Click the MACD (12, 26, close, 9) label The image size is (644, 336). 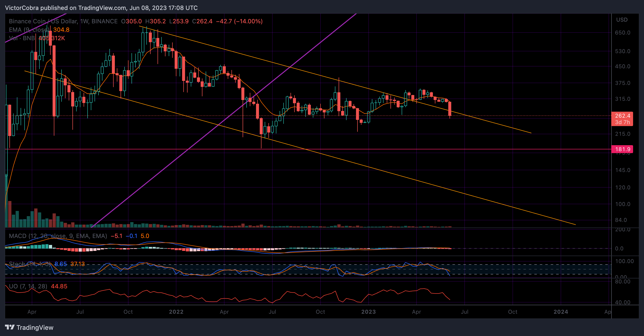click(58, 236)
